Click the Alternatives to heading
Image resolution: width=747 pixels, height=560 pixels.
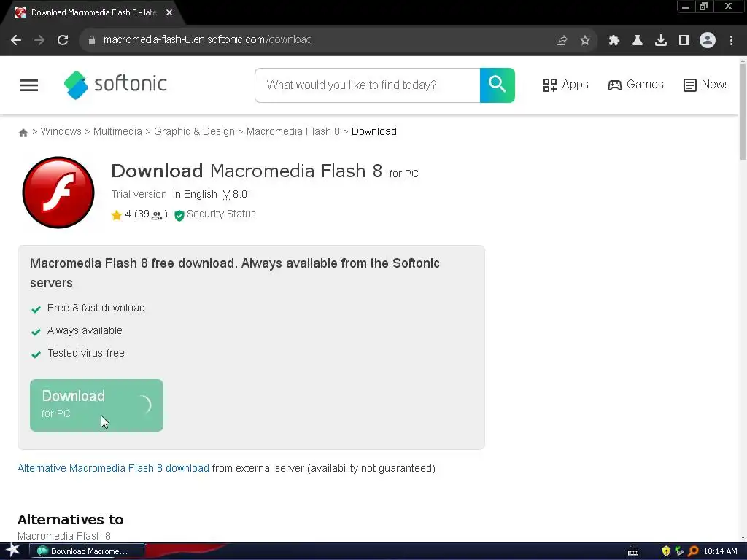point(71,519)
